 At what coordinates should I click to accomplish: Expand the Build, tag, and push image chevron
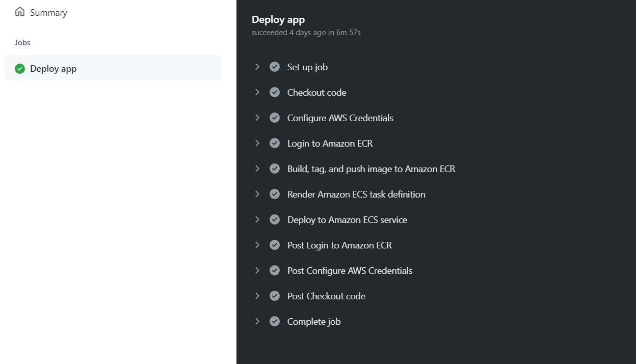pos(257,169)
